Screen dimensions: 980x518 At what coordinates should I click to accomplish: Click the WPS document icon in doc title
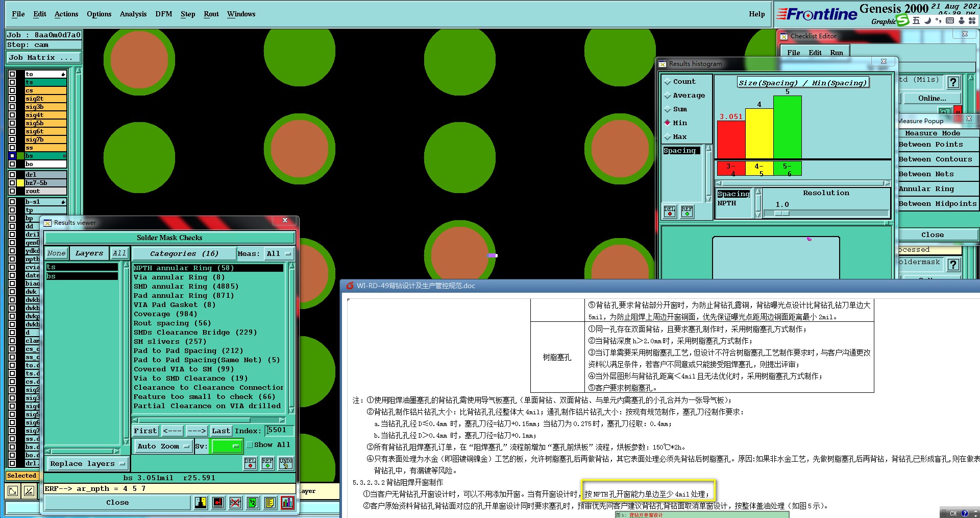click(350, 286)
